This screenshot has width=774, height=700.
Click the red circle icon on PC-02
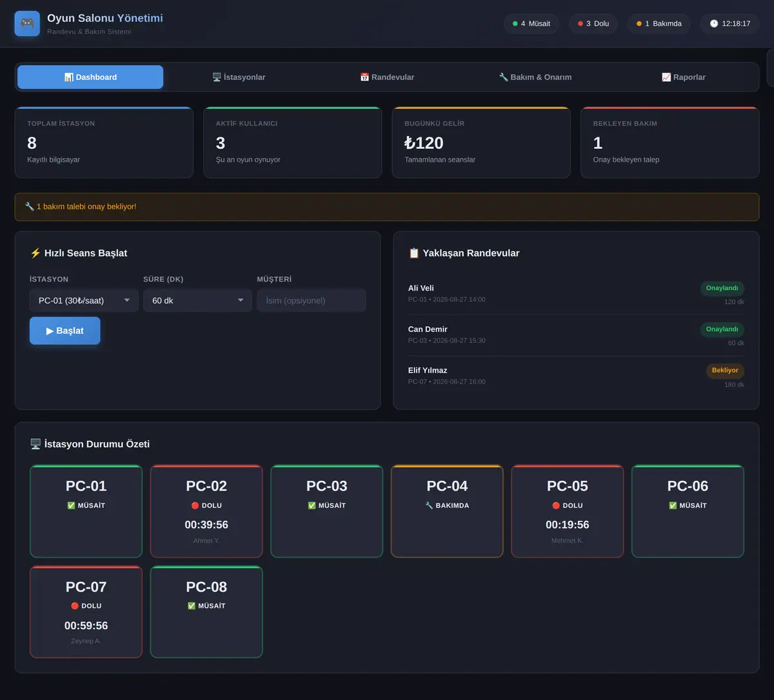[x=195, y=505]
